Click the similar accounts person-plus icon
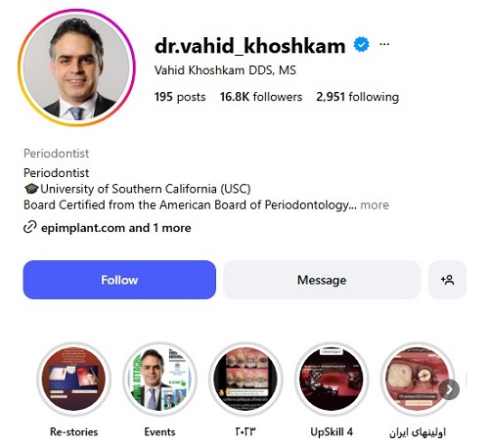The width and height of the screenshot is (489, 448). (x=447, y=280)
